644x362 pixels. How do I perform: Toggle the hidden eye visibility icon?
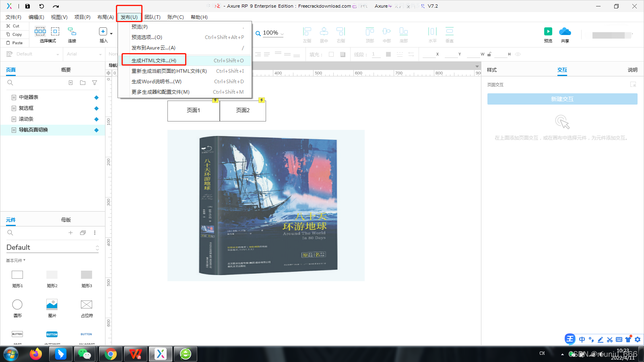click(x=518, y=54)
